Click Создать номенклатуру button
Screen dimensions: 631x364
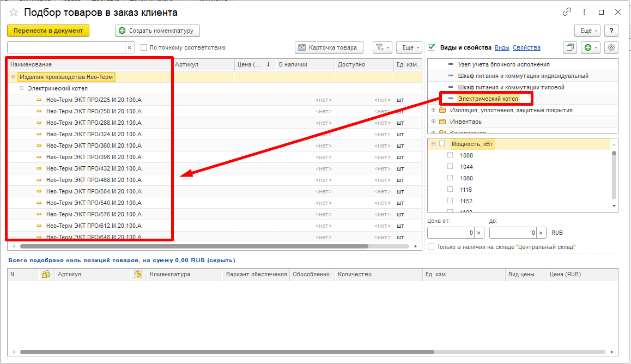click(157, 31)
